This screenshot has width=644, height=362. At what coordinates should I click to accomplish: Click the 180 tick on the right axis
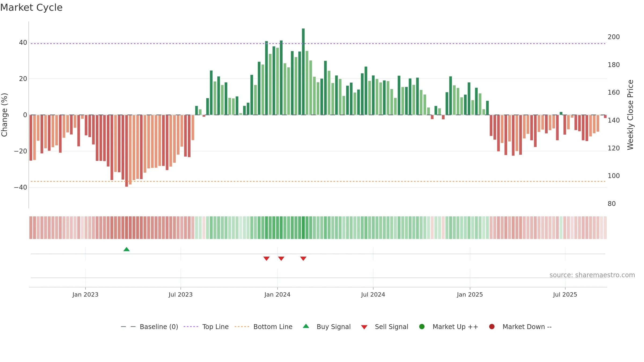point(614,65)
